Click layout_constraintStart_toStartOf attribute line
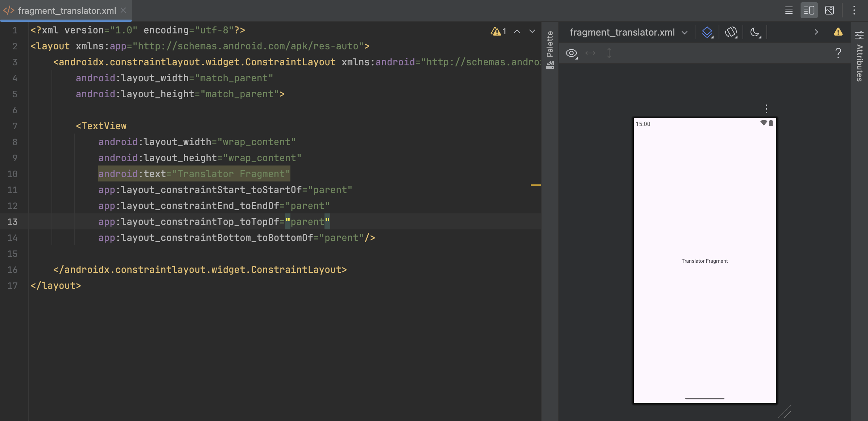Screen dimensions: 868x421 225,190
